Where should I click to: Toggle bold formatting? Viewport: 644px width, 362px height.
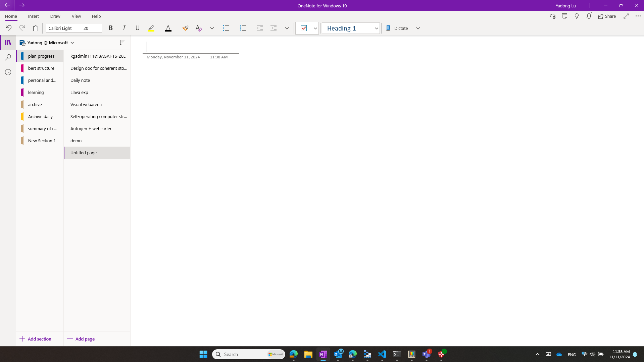point(110,28)
